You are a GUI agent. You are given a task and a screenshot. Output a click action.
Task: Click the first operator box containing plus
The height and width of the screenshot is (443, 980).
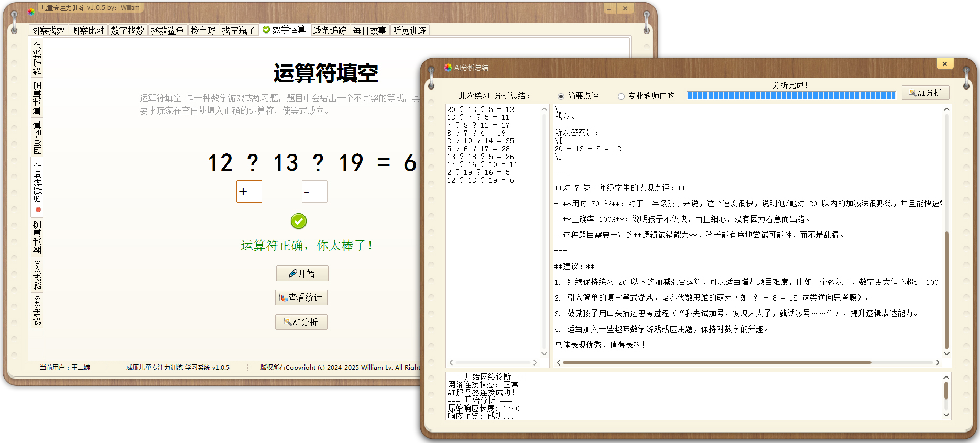[249, 192]
